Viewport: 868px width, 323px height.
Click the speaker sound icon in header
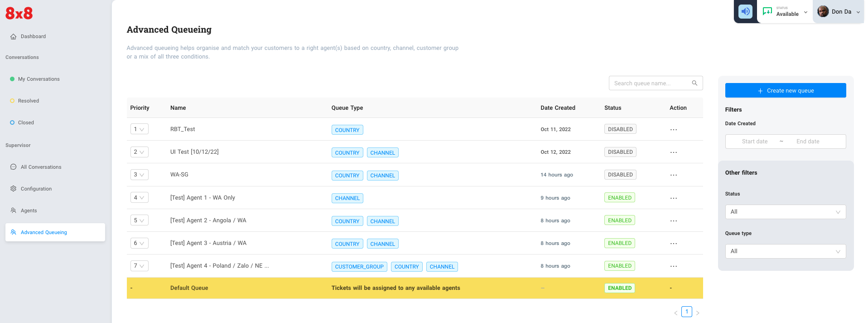click(x=745, y=12)
